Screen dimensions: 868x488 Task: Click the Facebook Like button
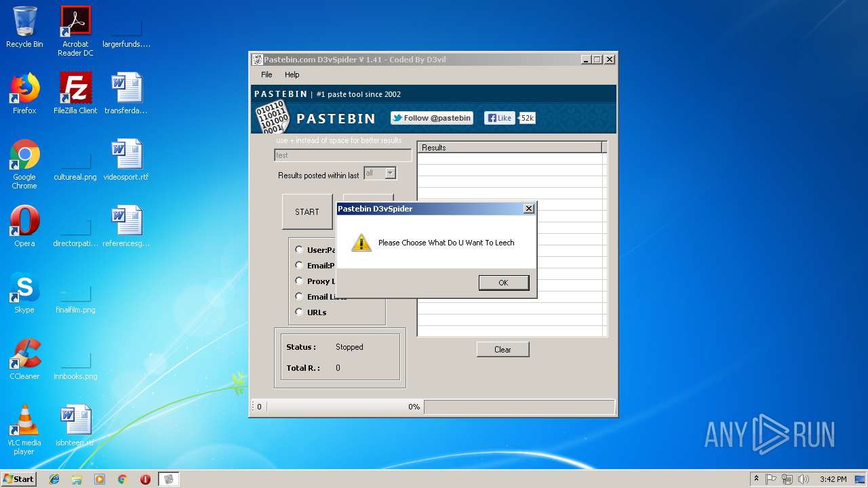click(499, 118)
